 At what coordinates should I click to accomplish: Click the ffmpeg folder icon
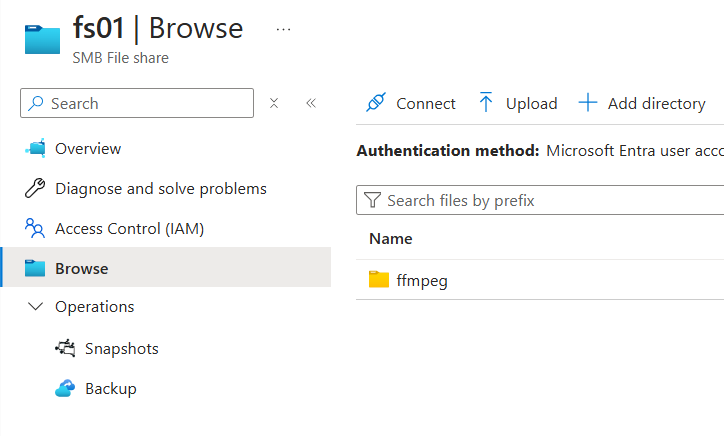click(x=378, y=280)
